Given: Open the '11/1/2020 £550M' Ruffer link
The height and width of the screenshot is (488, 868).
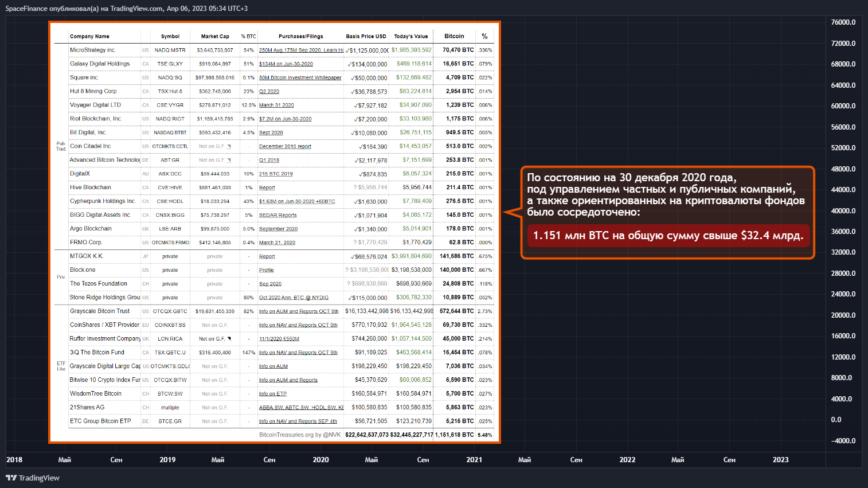Looking at the screenshot, I should (x=279, y=339).
